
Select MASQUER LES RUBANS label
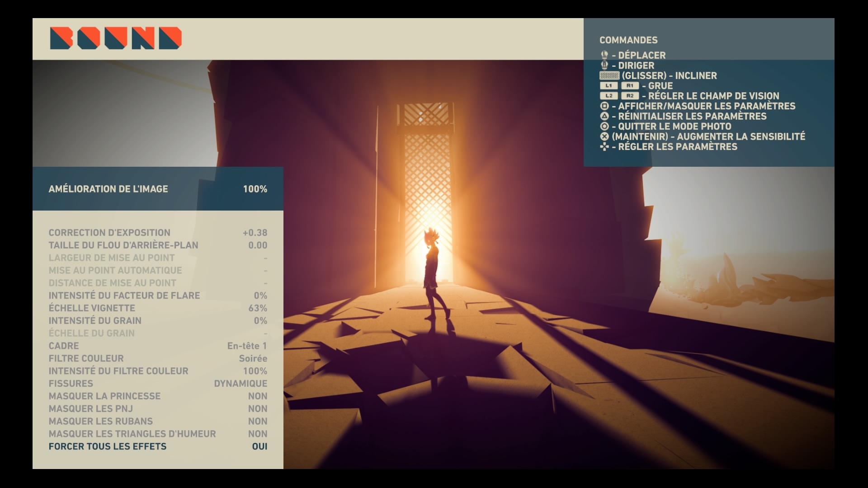tap(101, 422)
